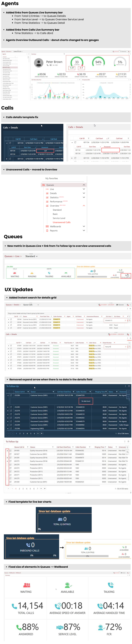This screenshot has height=644, width=132.
Task: Click the Details chart icon in menu
Action: point(47,193)
